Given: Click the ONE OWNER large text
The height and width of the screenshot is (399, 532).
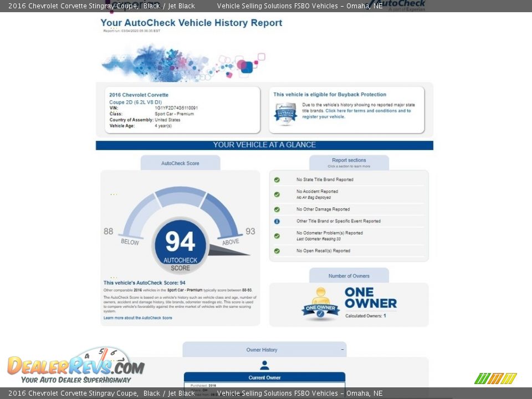Looking at the screenshot, I should coord(371,298).
